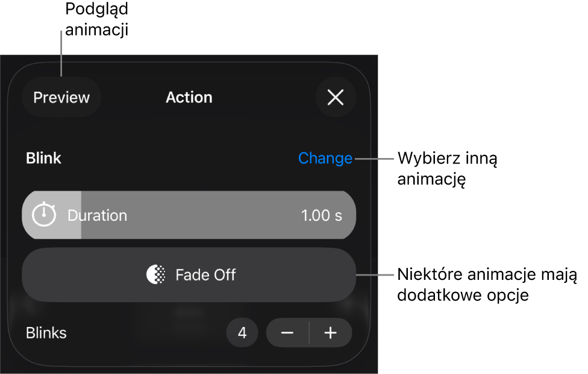
Task: Close the Action panel with X
Action: 335,97
